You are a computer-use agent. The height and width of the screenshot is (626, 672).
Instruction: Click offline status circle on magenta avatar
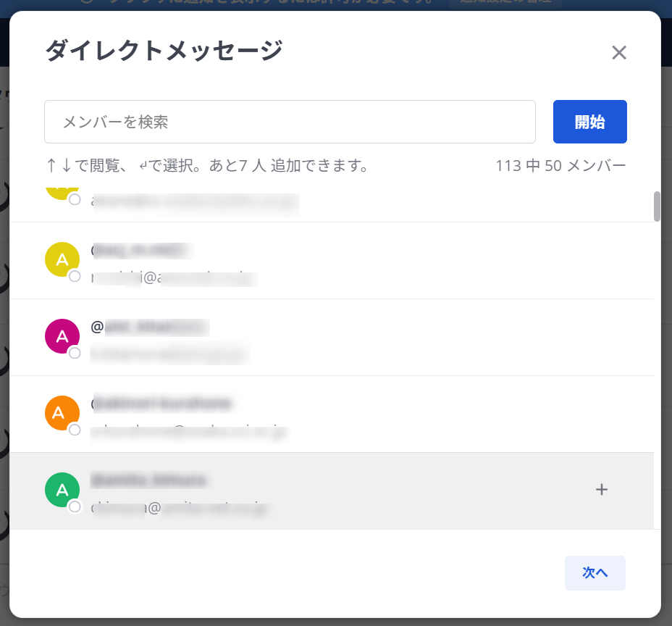click(75, 353)
